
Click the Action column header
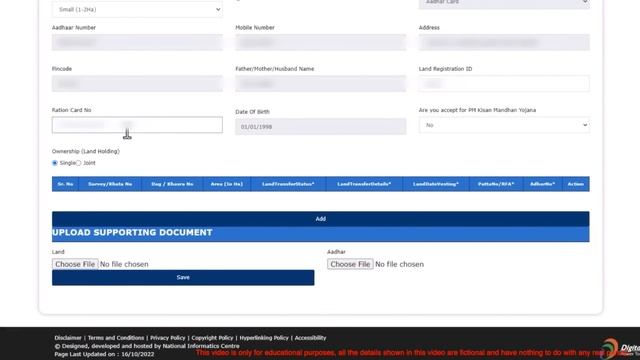point(576,184)
